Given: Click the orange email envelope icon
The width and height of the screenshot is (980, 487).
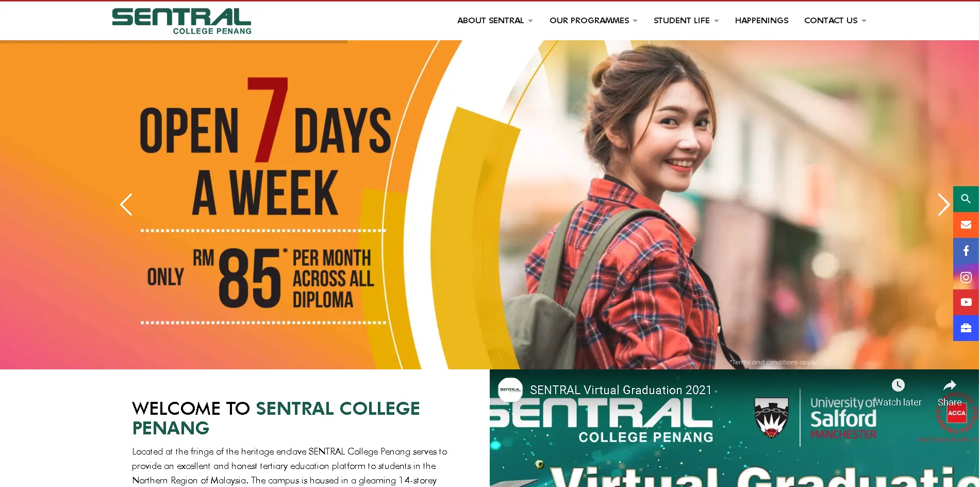Looking at the screenshot, I should click(966, 224).
